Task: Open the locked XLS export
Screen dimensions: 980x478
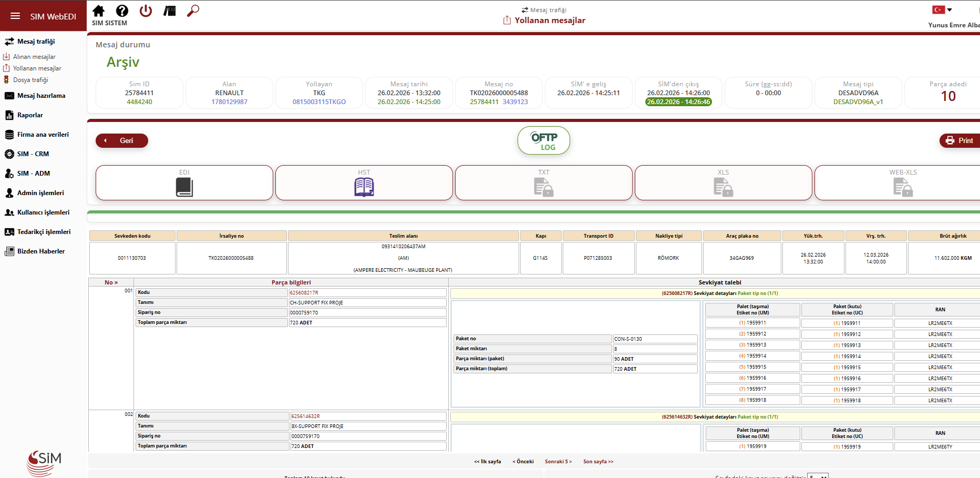Action: pyautogui.click(x=724, y=183)
